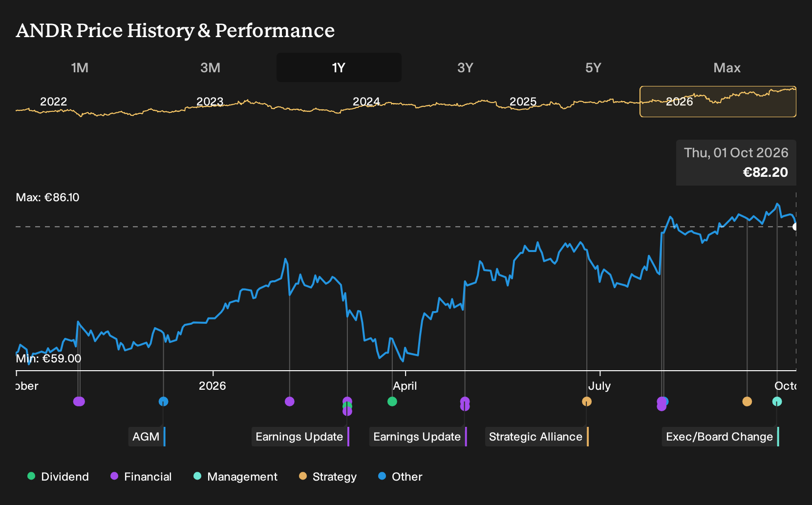Select the lone purple marker right of the 2026 label
The width and height of the screenshot is (812, 505).
(x=290, y=401)
